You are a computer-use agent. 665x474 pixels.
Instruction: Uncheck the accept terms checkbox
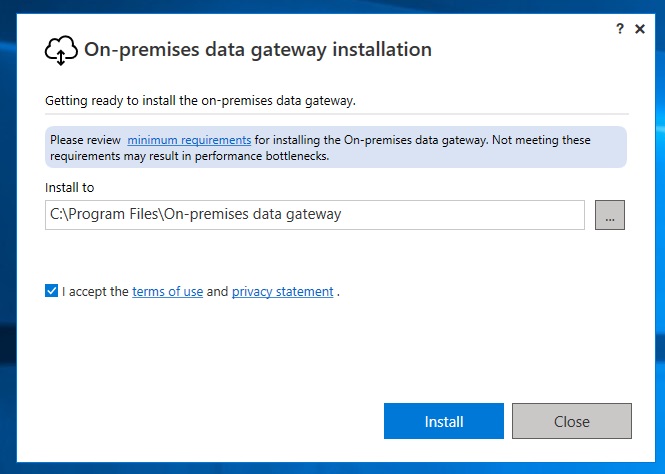[51, 291]
